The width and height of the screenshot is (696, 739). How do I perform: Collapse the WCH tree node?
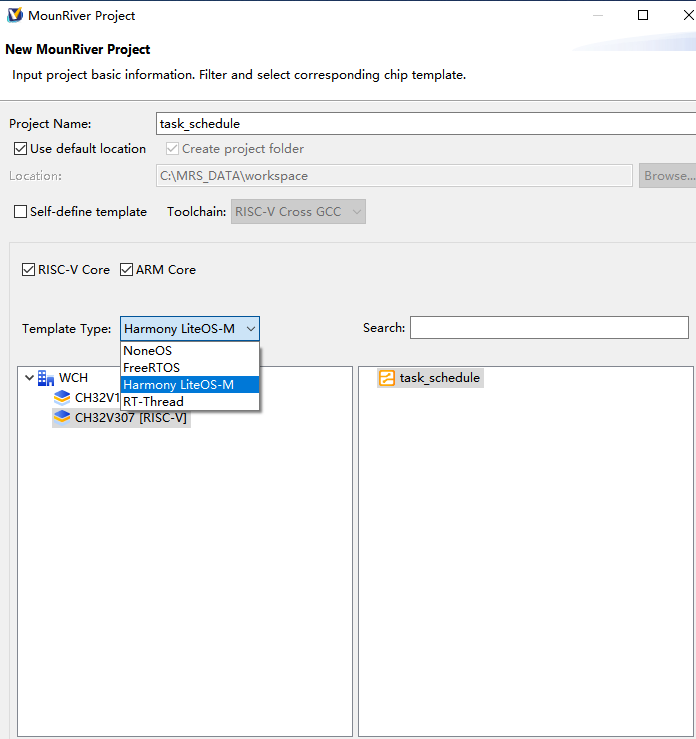coord(29,378)
